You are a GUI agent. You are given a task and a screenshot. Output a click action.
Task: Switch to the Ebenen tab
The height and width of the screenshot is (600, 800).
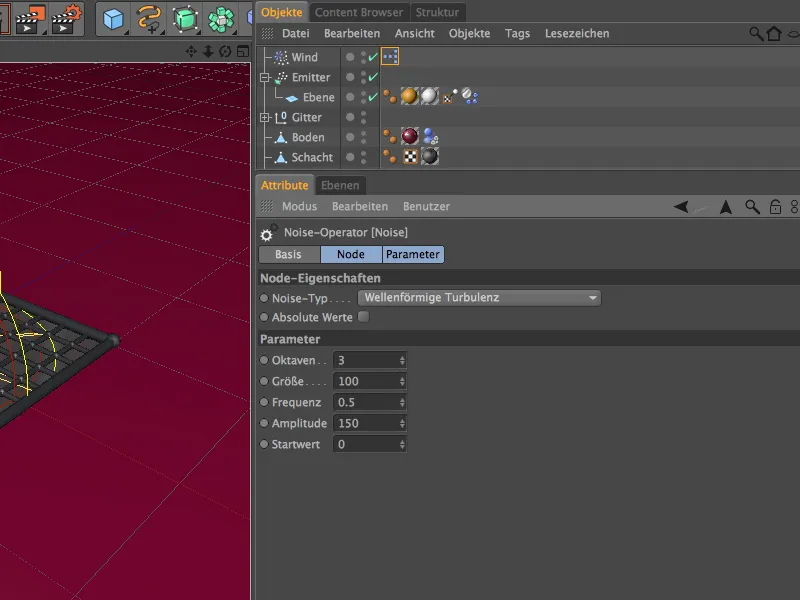point(340,185)
